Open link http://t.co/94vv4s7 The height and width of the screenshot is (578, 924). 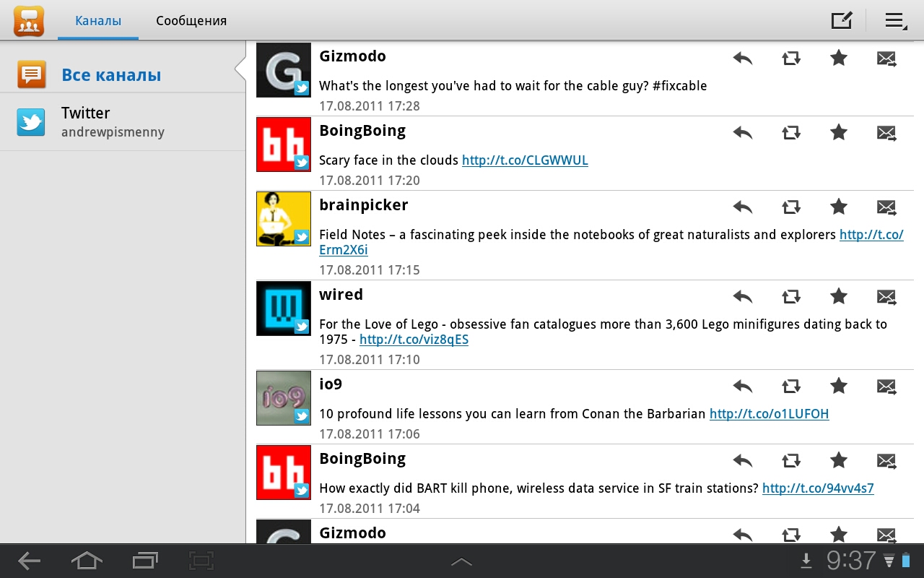pyautogui.click(x=818, y=488)
